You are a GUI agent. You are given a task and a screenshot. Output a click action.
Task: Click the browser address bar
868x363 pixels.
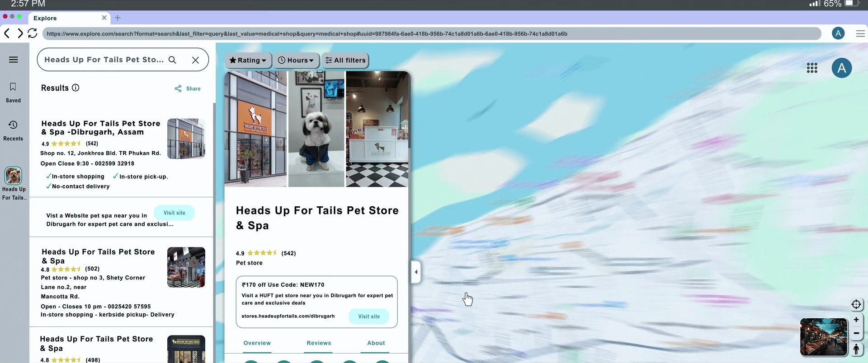pyautogui.click(x=432, y=33)
